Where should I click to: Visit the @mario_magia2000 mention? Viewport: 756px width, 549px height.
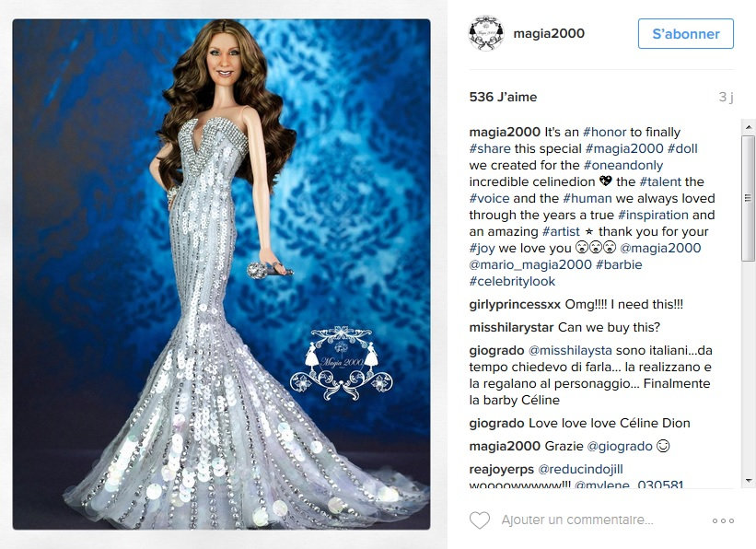[530, 265]
